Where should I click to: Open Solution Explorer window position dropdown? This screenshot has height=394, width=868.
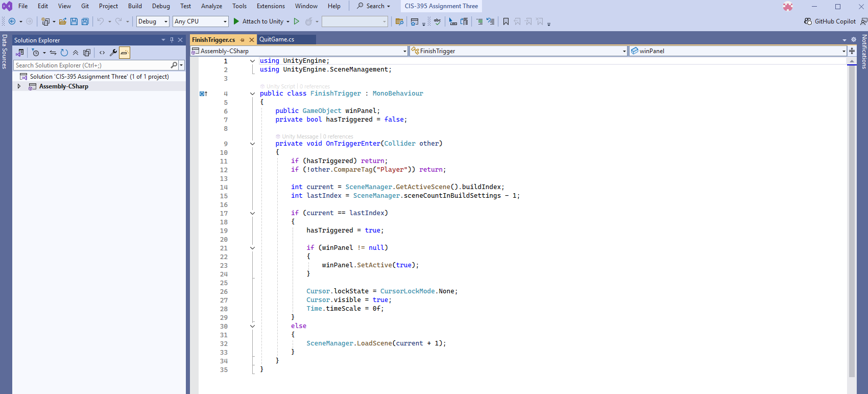tap(163, 40)
